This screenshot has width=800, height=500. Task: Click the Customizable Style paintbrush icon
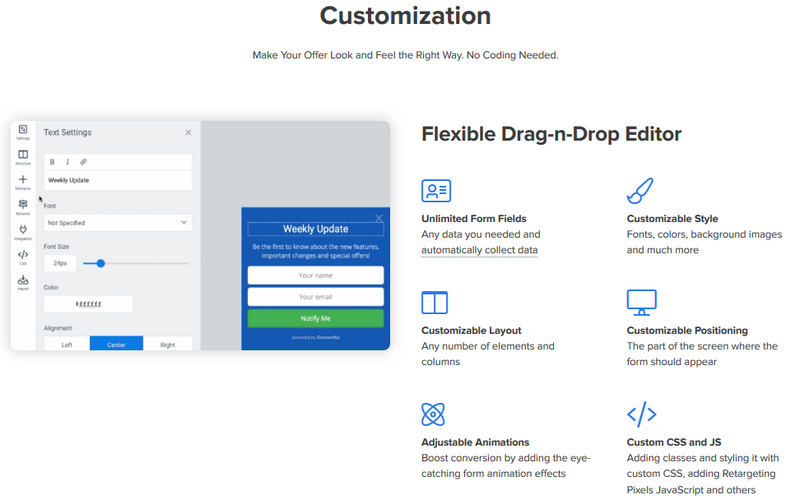[x=640, y=190]
